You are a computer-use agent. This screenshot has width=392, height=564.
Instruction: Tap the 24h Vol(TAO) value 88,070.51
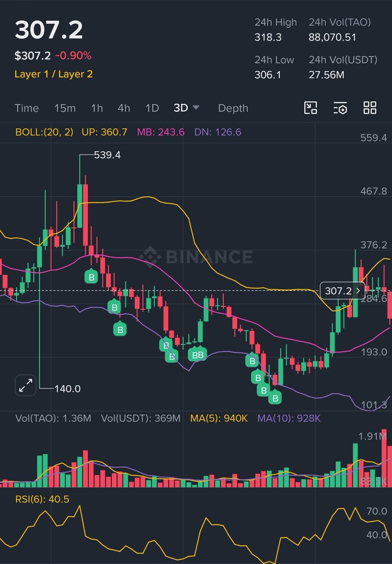pyautogui.click(x=332, y=38)
